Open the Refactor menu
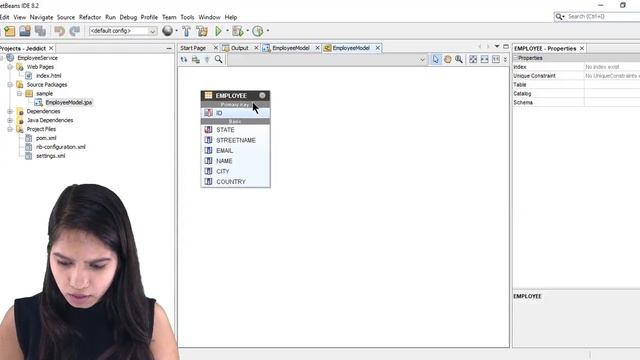 click(90, 17)
